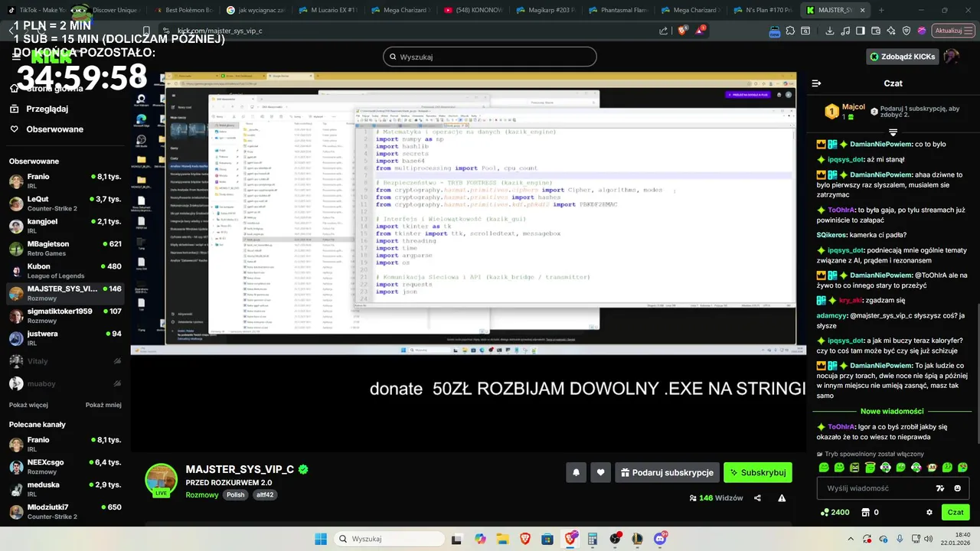This screenshot has height=551, width=980.
Task: Click Brave Rewards triangle icon
Action: (700, 31)
